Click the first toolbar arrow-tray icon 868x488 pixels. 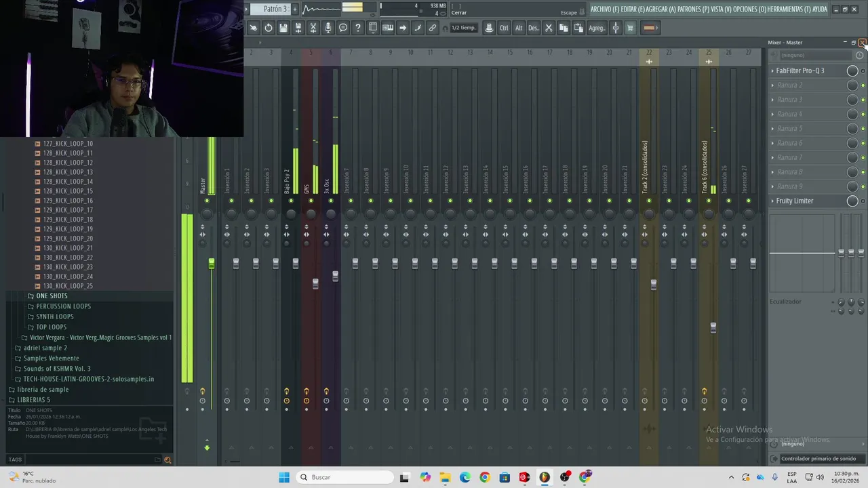[x=254, y=28]
